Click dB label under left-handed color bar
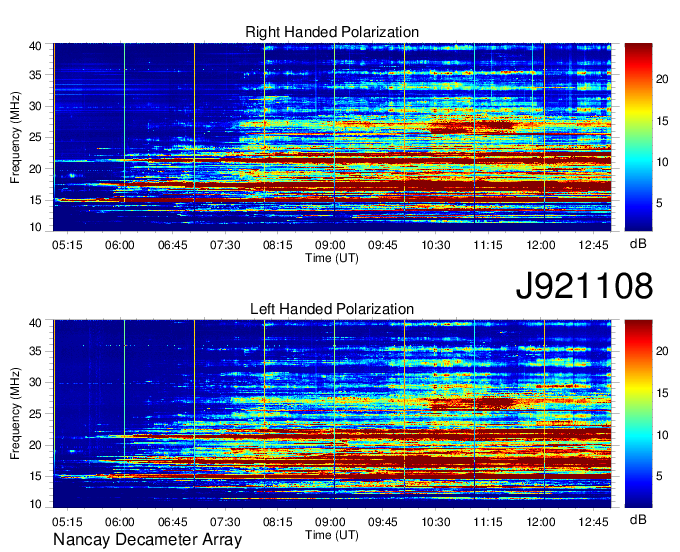This screenshot has width=680, height=552. coord(638,519)
